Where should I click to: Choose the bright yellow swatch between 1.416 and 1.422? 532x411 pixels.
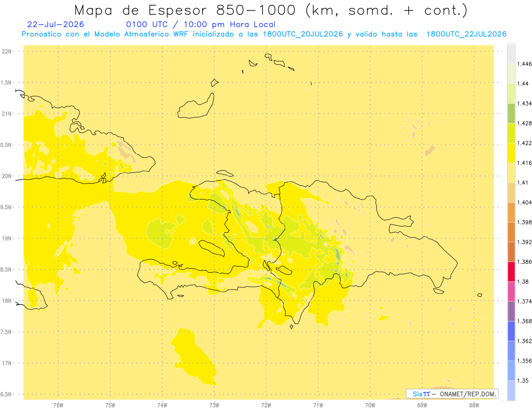(511, 153)
